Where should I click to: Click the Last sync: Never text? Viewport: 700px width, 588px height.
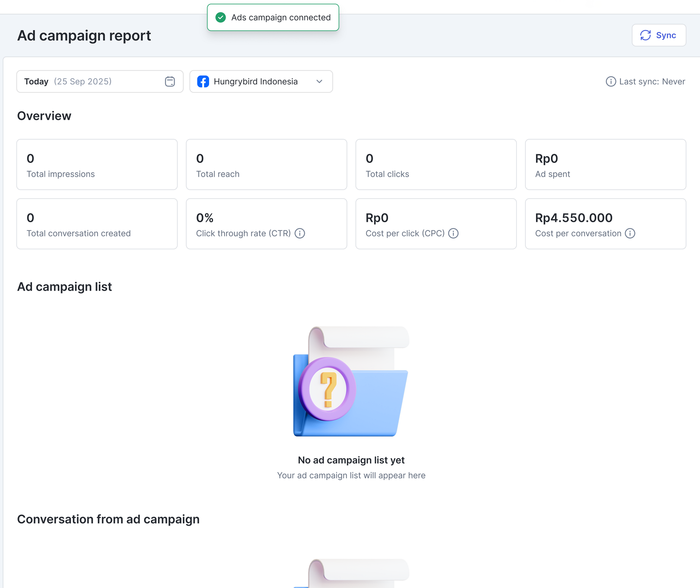652,82
